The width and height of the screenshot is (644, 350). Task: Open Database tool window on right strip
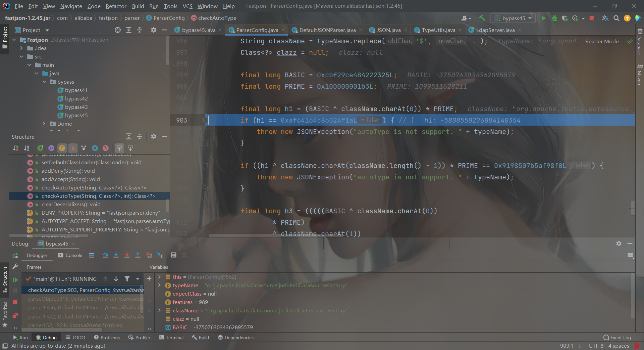click(x=639, y=42)
